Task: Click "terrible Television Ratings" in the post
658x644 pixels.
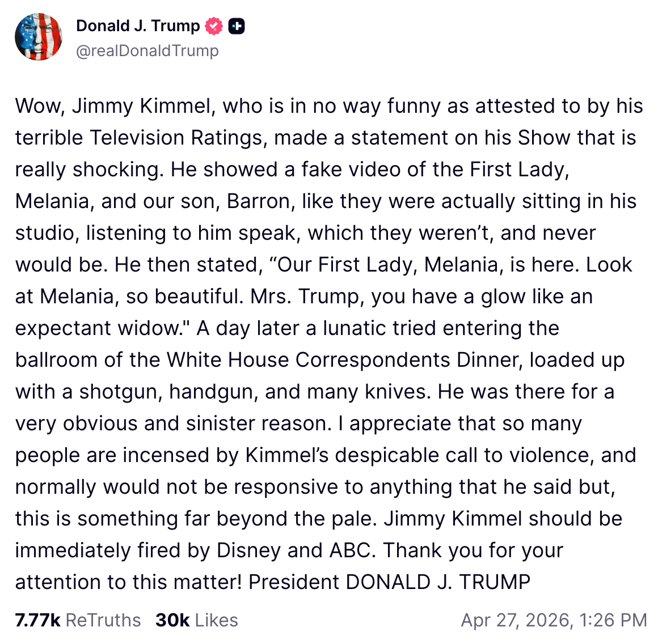Action: [x=140, y=138]
